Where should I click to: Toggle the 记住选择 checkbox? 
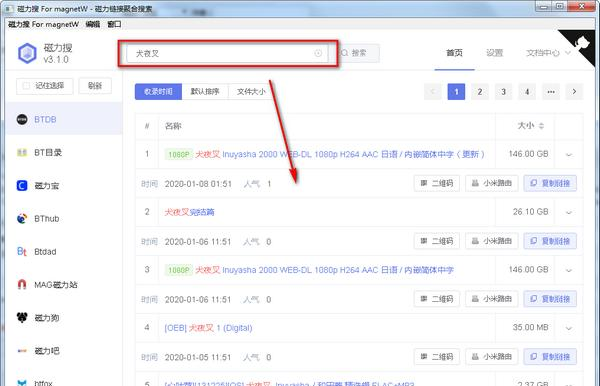click(26, 86)
